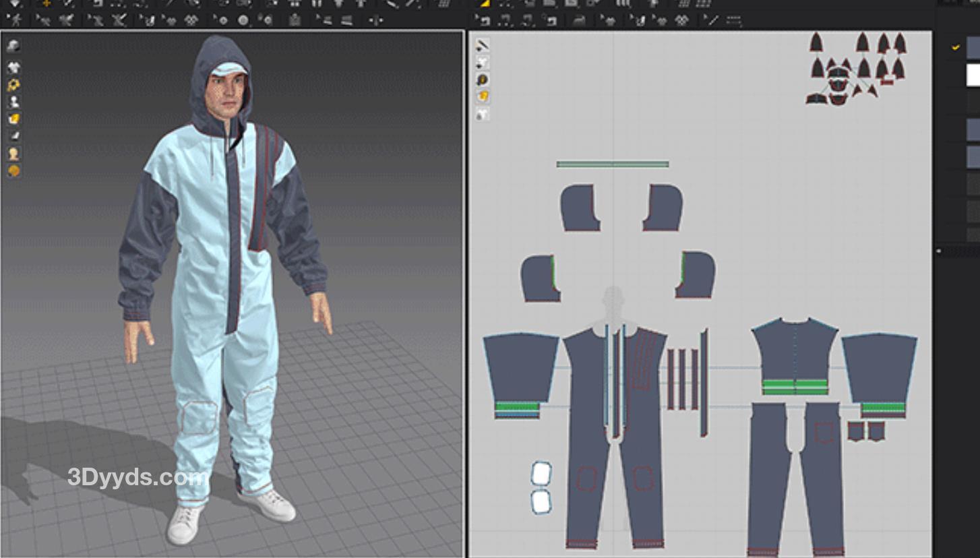Click the orange sphere icon in 3D viewport sidebar
The width and height of the screenshot is (980, 558).
(x=13, y=171)
